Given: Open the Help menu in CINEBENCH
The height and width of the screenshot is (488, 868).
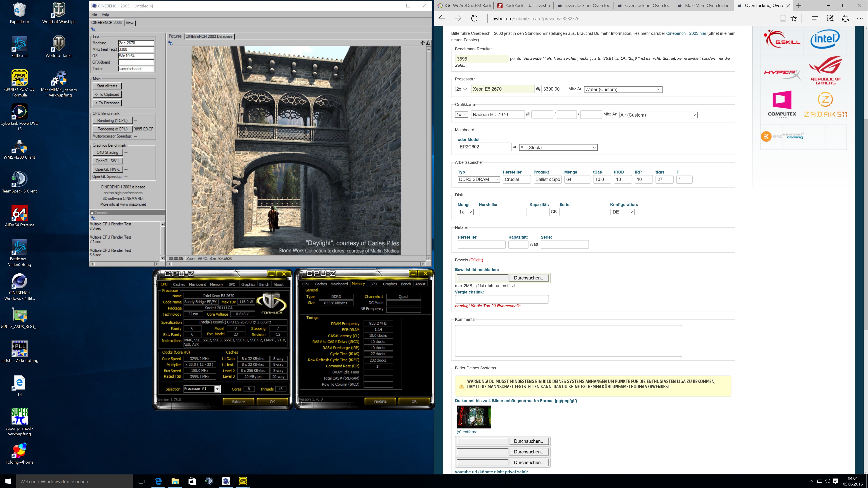Looking at the screenshot, I should (x=106, y=14).
